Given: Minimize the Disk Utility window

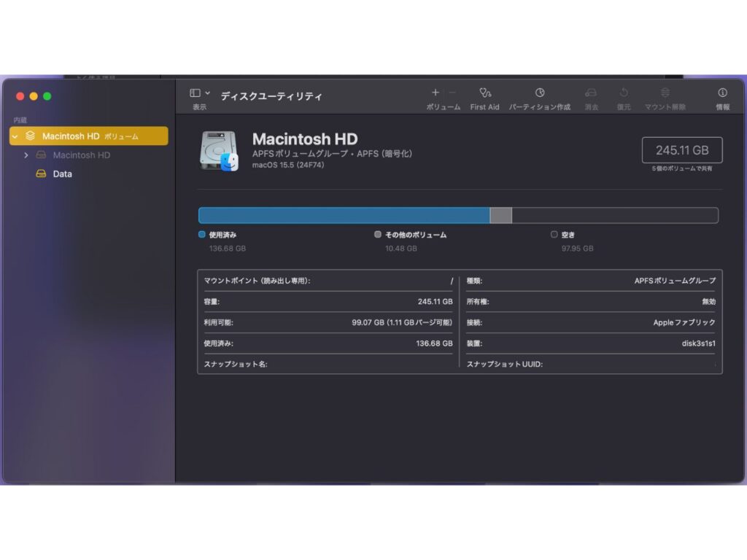Looking at the screenshot, I should coord(34,96).
